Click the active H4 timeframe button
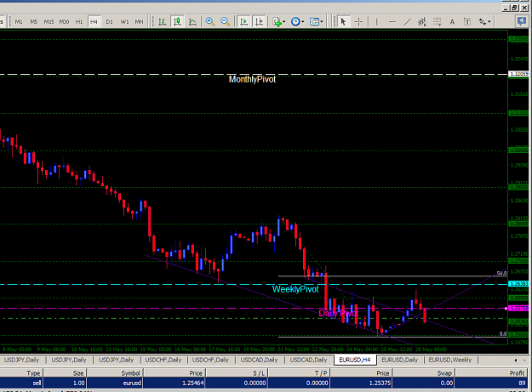Screen dimensions: 532x392 94,22
